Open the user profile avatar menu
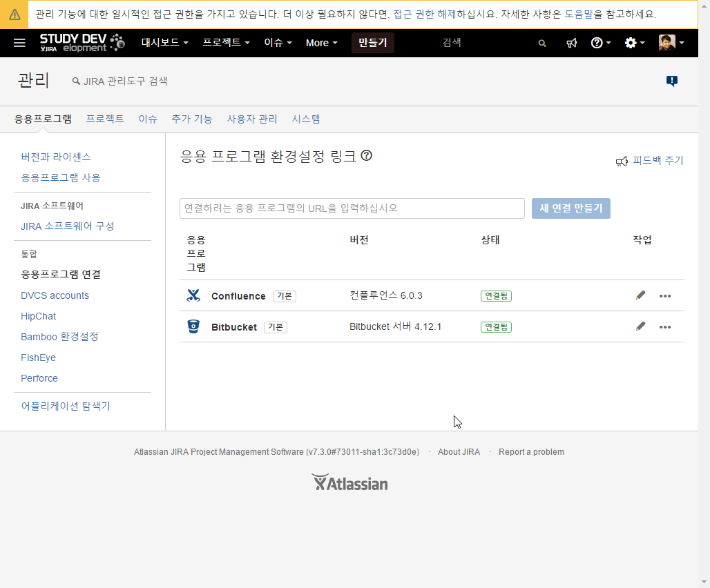This screenshot has height=588, width=710. (671, 43)
